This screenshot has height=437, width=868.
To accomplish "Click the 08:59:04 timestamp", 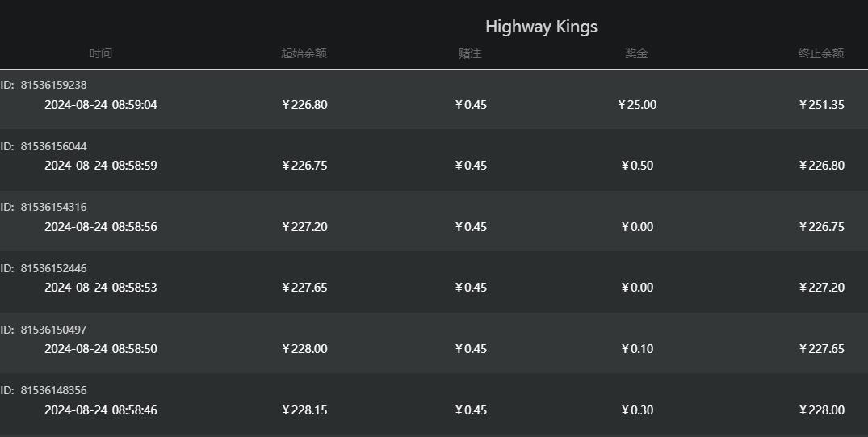I will tap(101, 105).
